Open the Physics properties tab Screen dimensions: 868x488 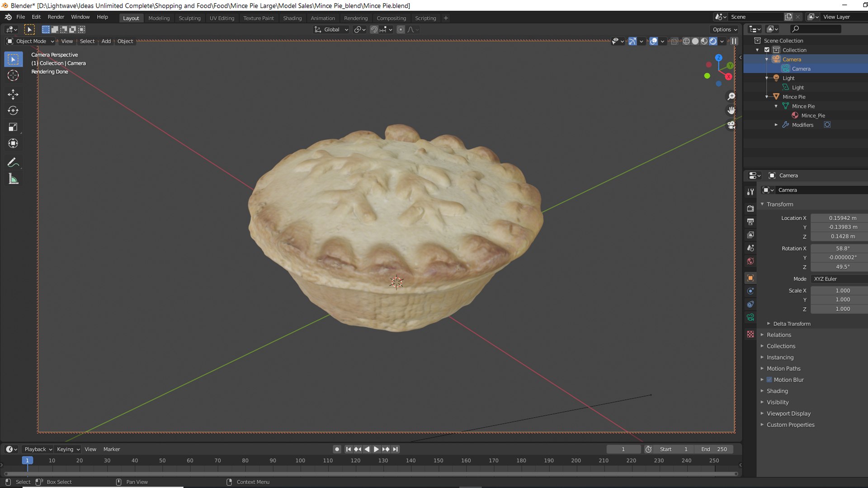[750, 291]
